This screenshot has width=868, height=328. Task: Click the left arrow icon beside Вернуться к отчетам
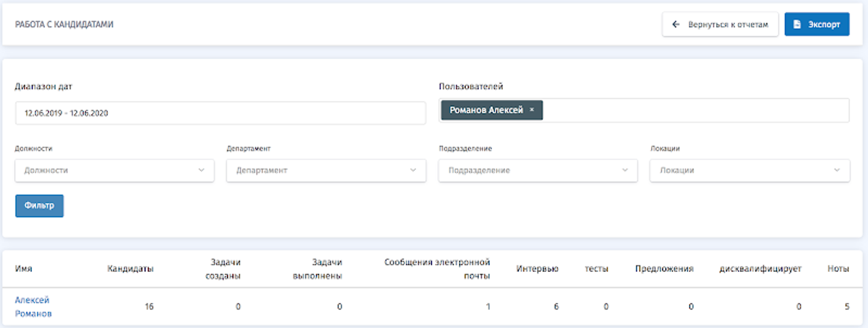click(676, 24)
